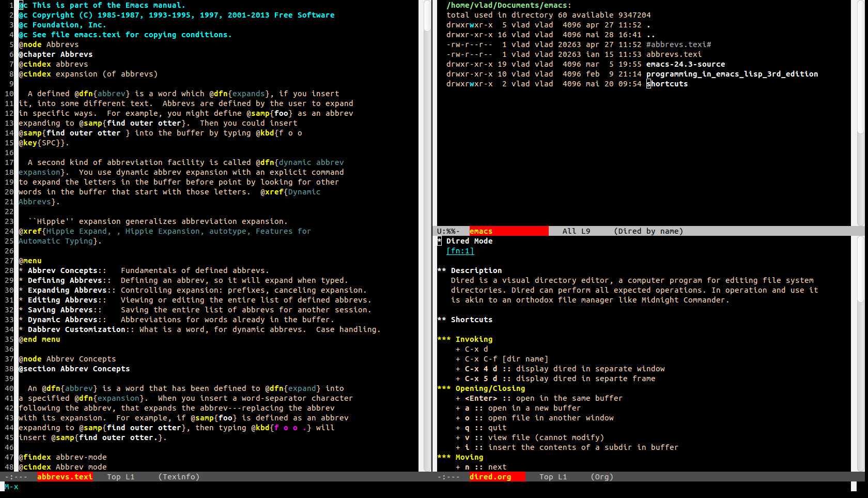
Task: Click the (Texinfo) mode indicator
Action: tap(179, 477)
